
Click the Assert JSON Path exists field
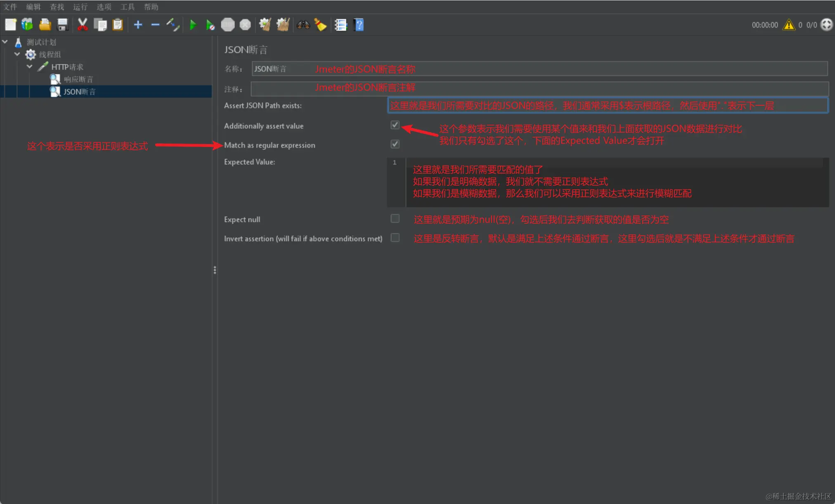(x=607, y=106)
